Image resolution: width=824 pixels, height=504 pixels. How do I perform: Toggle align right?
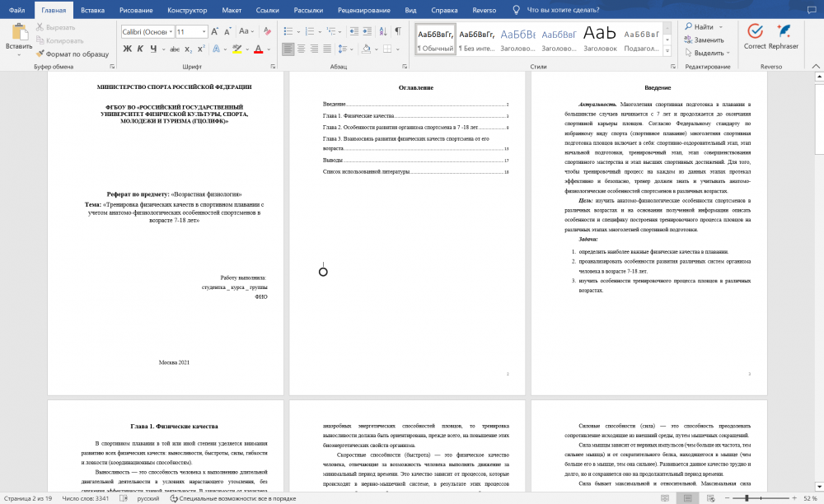[314, 49]
